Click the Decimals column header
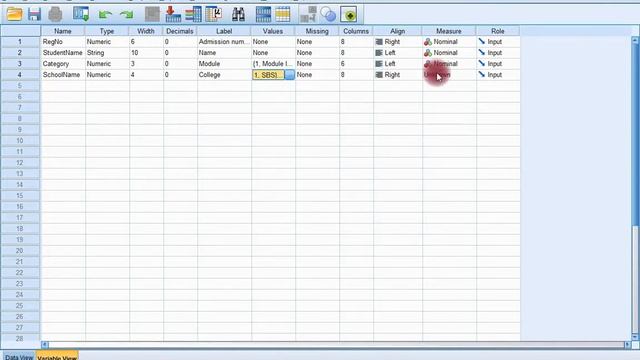The width and height of the screenshot is (640, 360). 180,31
